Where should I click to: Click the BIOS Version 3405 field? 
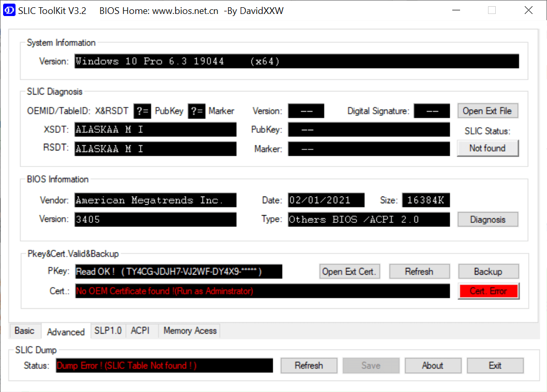[155, 219]
